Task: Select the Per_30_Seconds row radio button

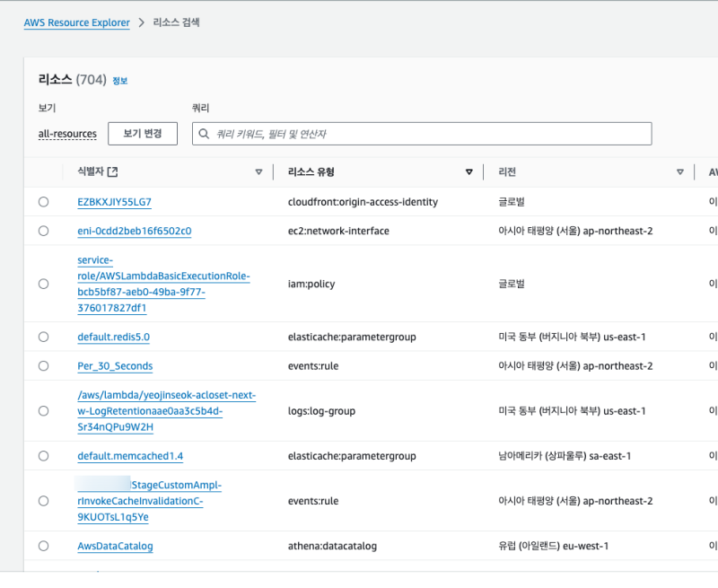Action: pyautogui.click(x=43, y=366)
